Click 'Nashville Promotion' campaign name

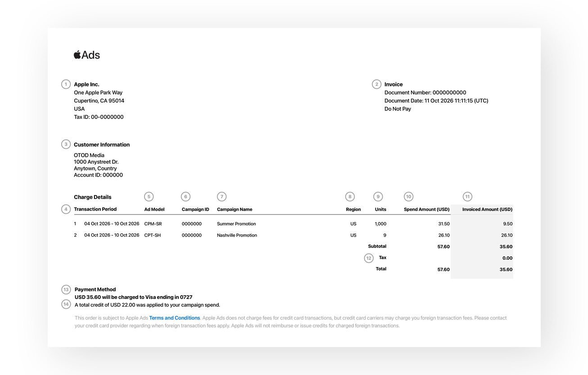pyautogui.click(x=237, y=235)
